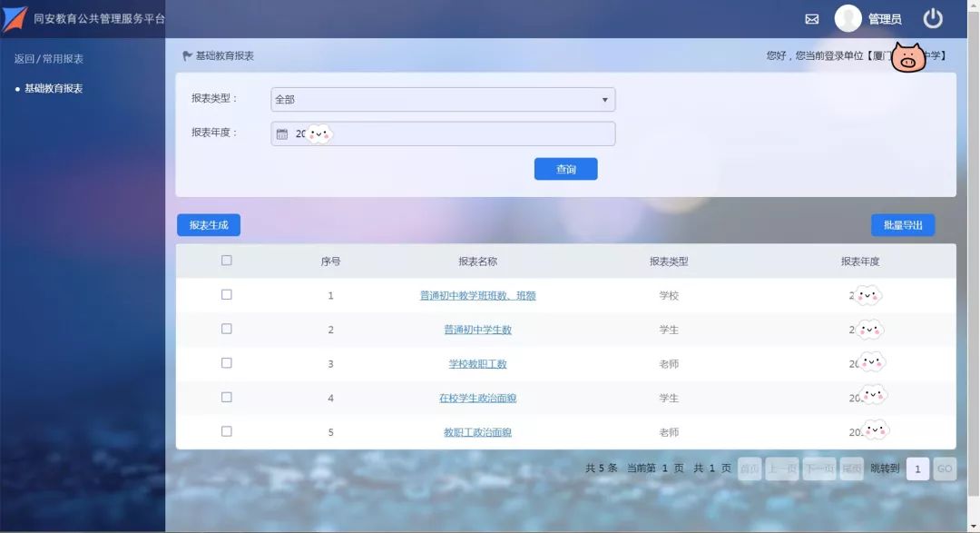
Task: Click the 报表类型 column header
Action: pos(669,262)
